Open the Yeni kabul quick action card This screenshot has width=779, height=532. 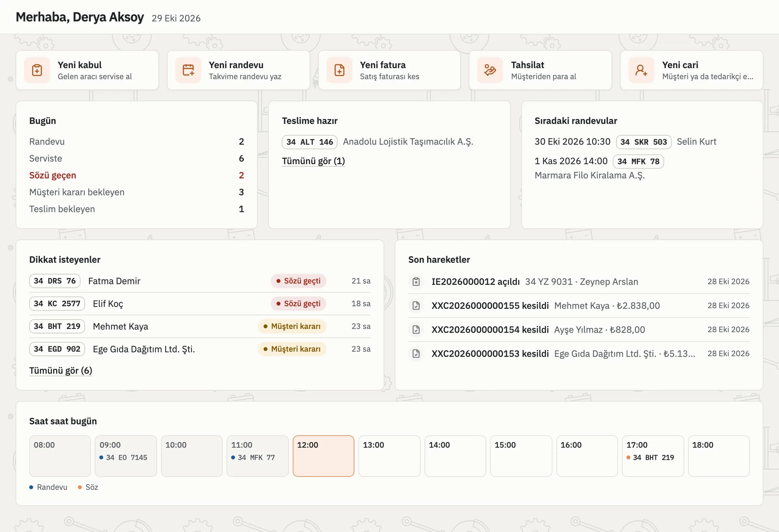point(87,70)
